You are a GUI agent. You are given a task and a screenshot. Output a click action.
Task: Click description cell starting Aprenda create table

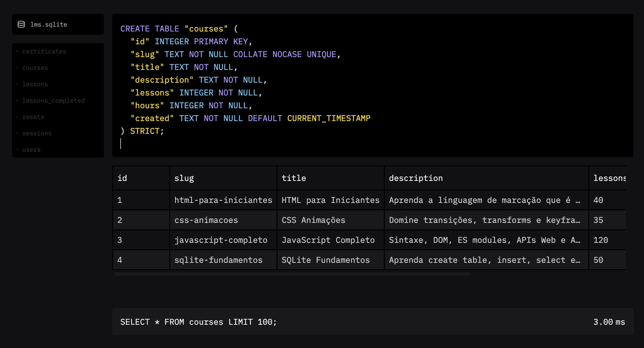click(487, 260)
